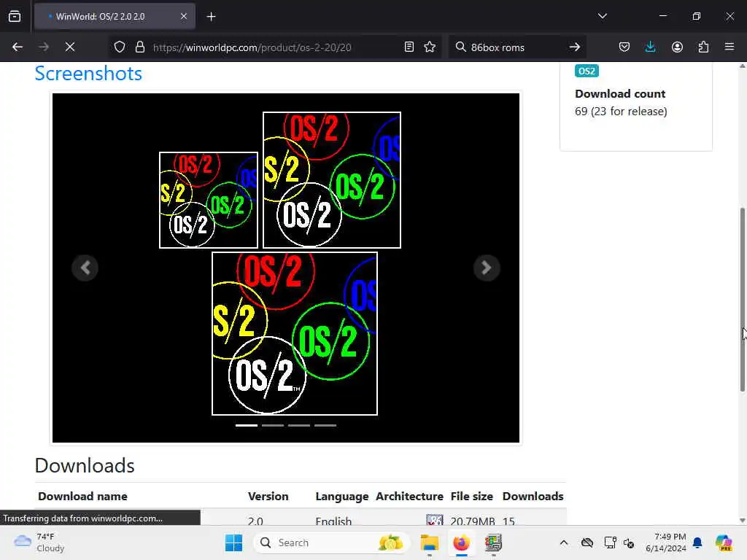Open the Firefox account menu
This screenshot has height=560, width=747.
pos(677,47)
